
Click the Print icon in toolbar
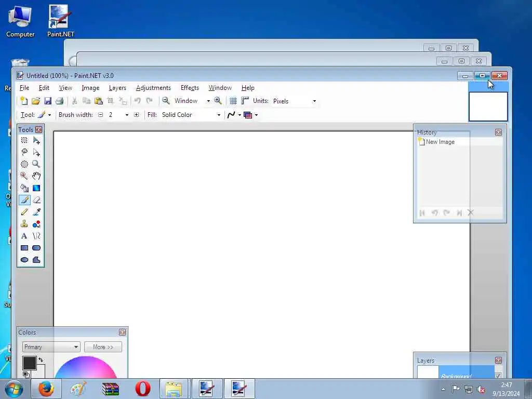59,101
